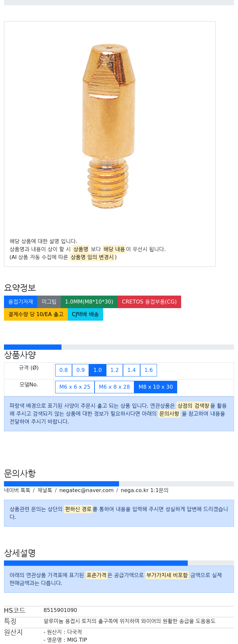
Task: Select model M8 x 10 x 30
Action: tap(156, 387)
